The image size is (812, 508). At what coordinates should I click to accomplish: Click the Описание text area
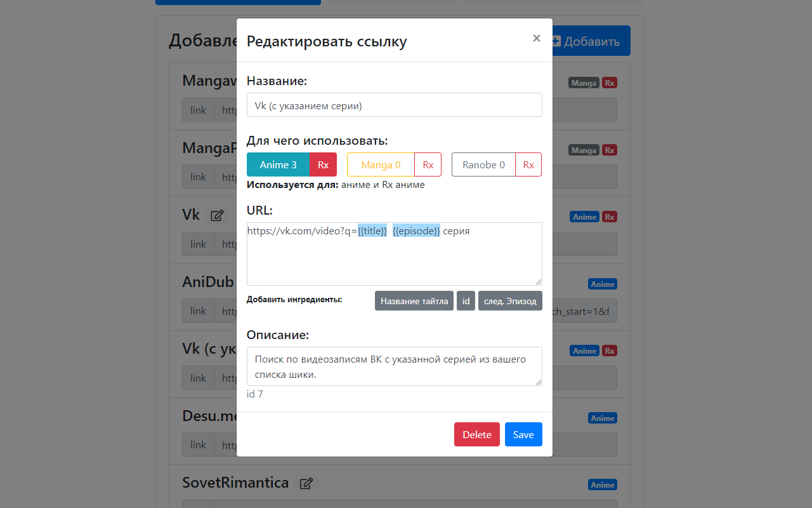395,366
